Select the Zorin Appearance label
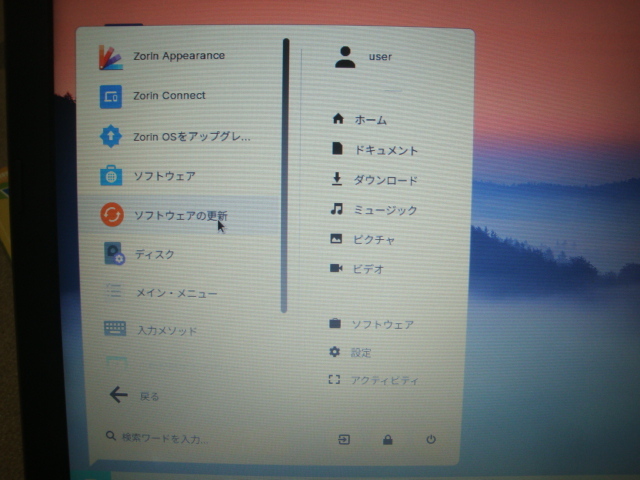 (179, 56)
